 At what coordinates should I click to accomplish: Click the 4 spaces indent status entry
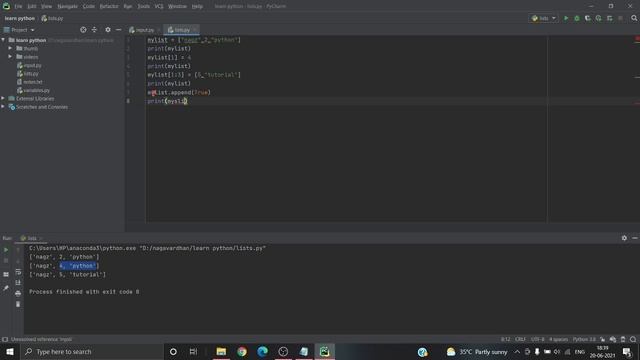tap(558, 339)
